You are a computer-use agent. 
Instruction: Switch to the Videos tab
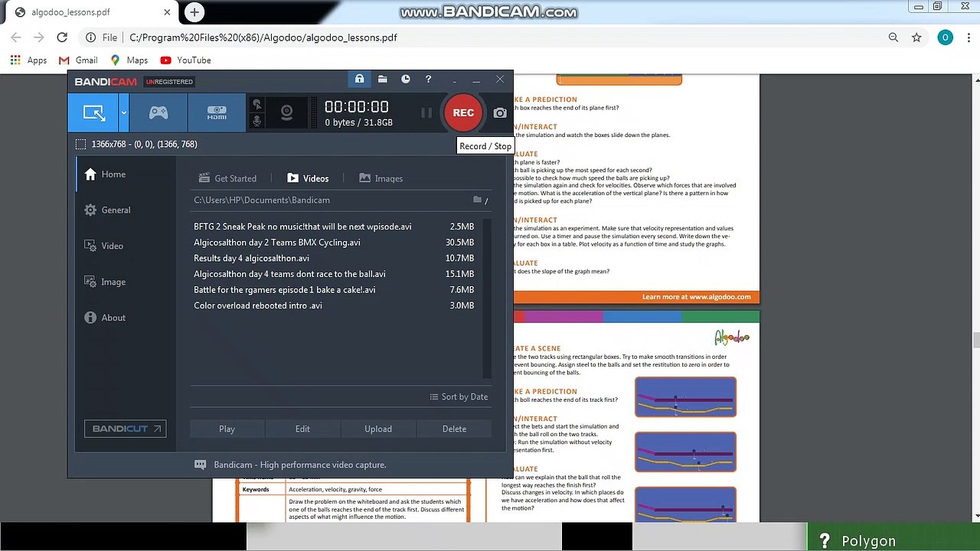coord(308,178)
